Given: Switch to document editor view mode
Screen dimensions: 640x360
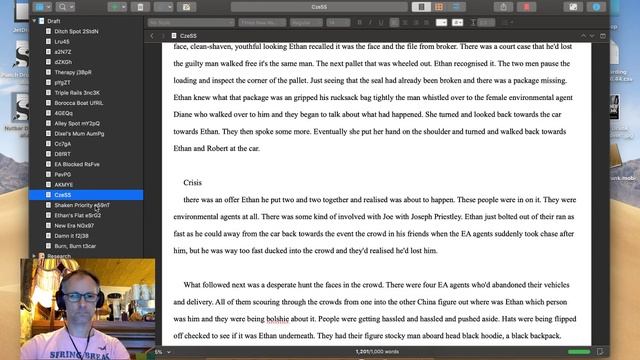Looking at the screenshot, I should [421, 7].
